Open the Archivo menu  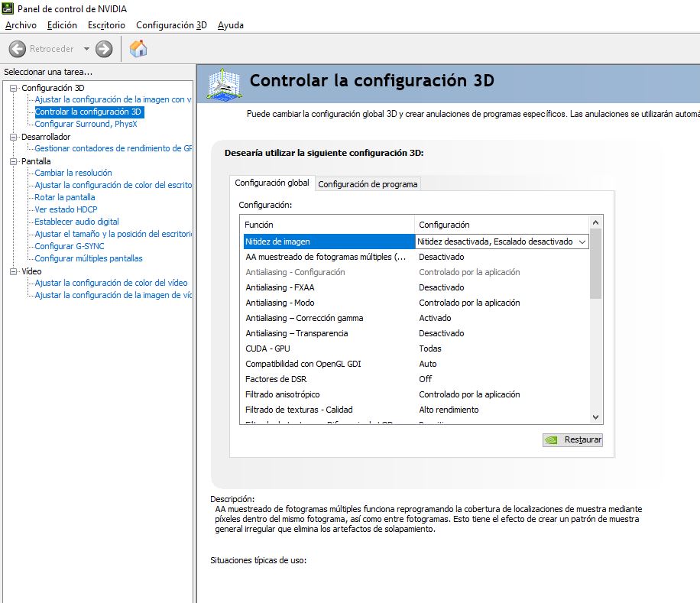point(21,25)
